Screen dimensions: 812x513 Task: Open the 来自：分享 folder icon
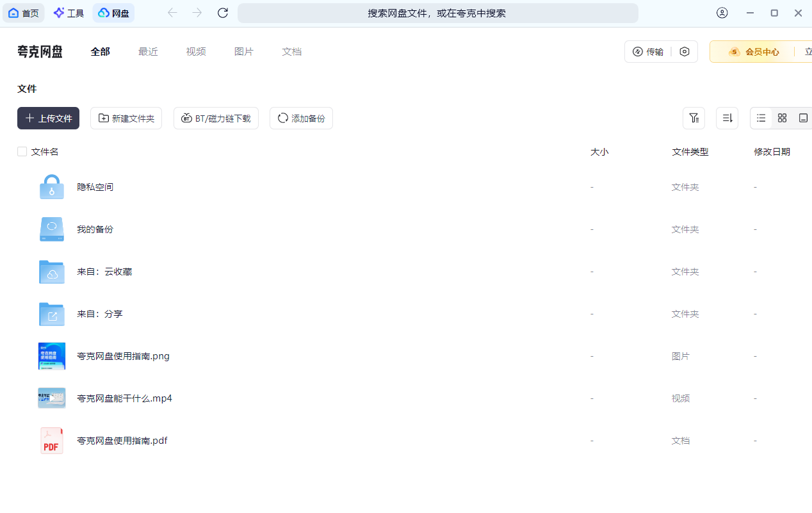pyautogui.click(x=51, y=314)
